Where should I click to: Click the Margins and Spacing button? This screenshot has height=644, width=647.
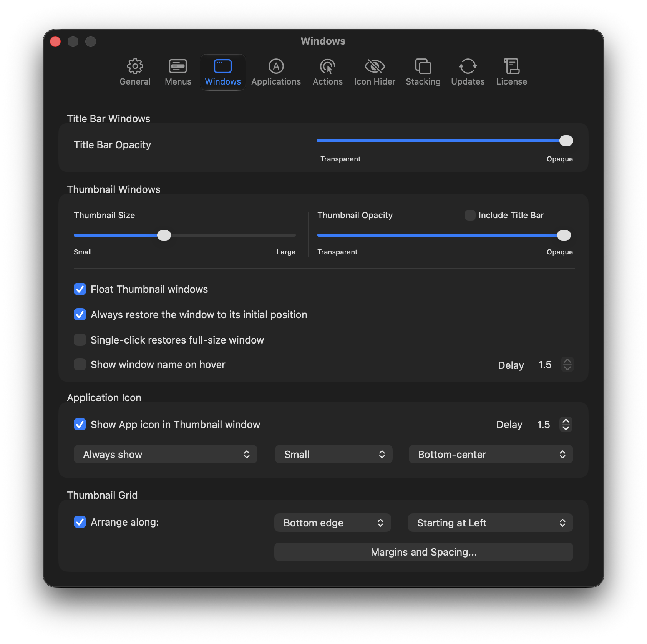[423, 552]
